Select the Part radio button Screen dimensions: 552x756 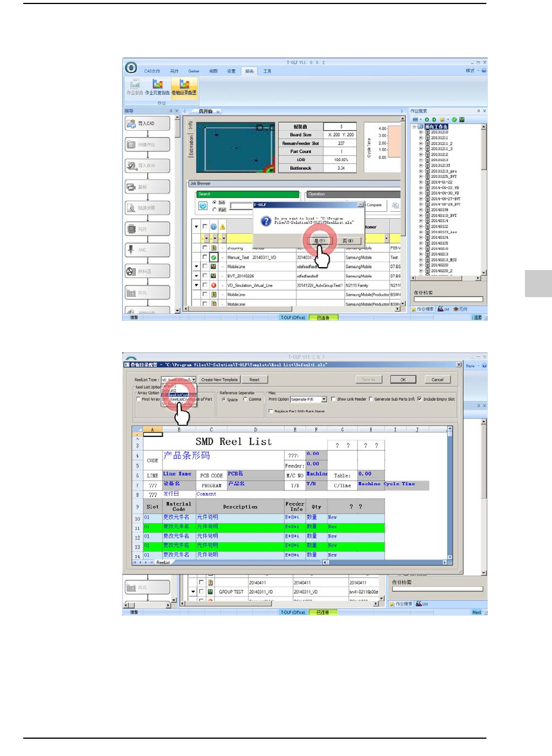(215, 210)
